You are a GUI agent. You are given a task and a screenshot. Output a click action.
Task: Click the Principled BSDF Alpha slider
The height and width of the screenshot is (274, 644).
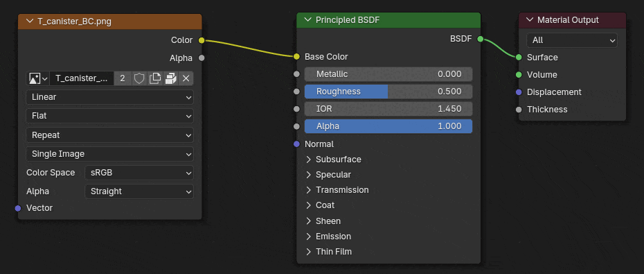pos(388,126)
